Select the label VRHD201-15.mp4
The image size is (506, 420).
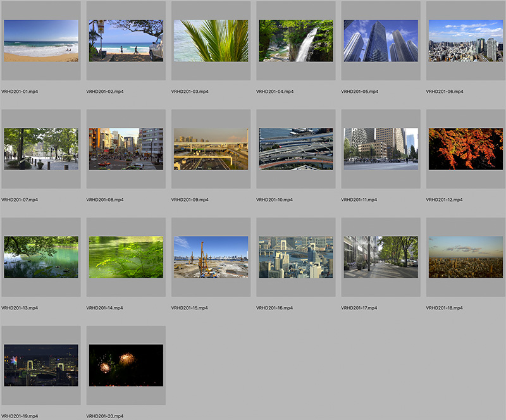[x=189, y=307]
